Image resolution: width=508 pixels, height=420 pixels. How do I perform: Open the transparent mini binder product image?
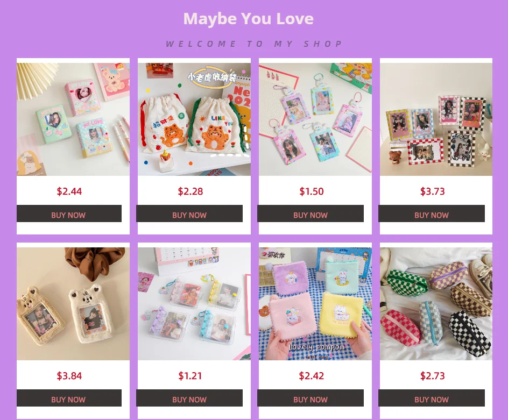click(194, 304)
